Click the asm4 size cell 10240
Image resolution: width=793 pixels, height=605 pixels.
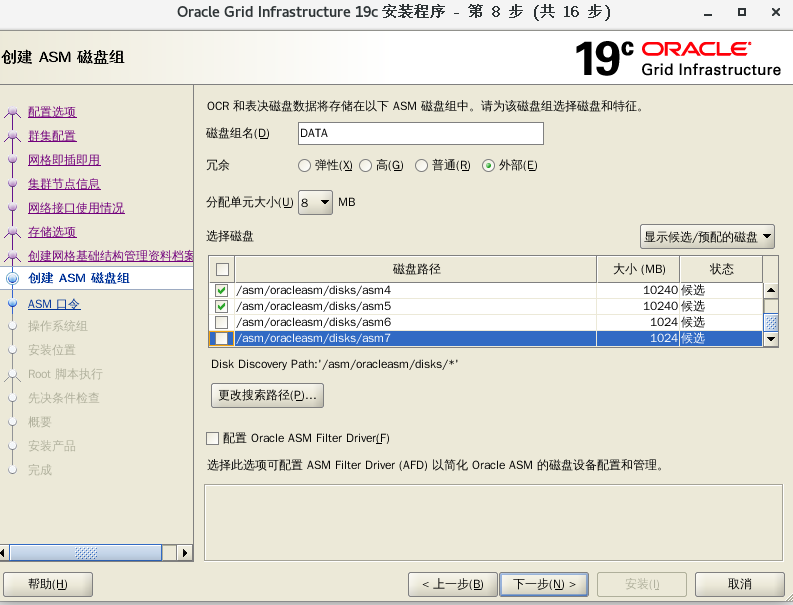coord(638,290)
